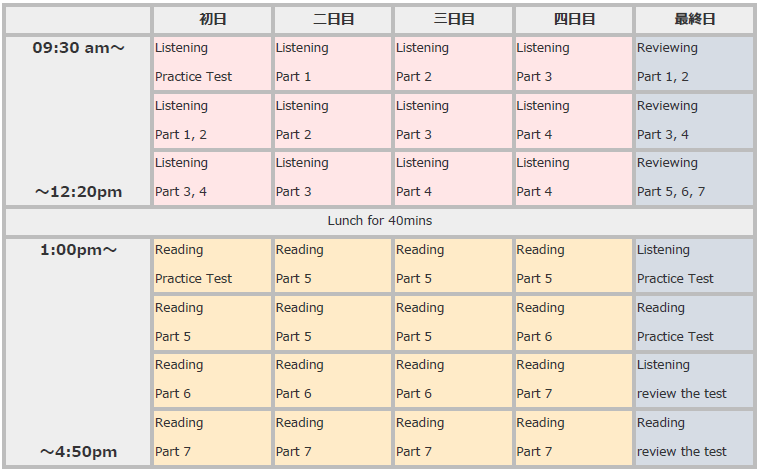Click the Reviewing Part 5, 6, 7 cell

(694, 178)
